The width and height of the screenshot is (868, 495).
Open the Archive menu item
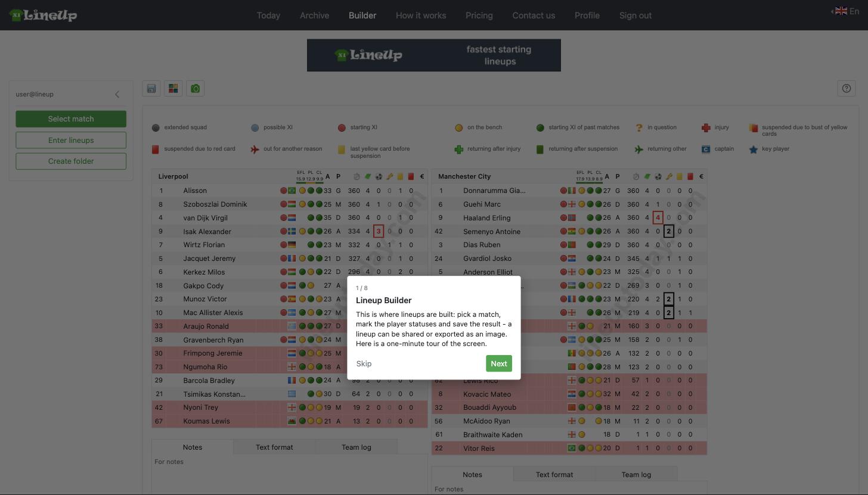315,15
